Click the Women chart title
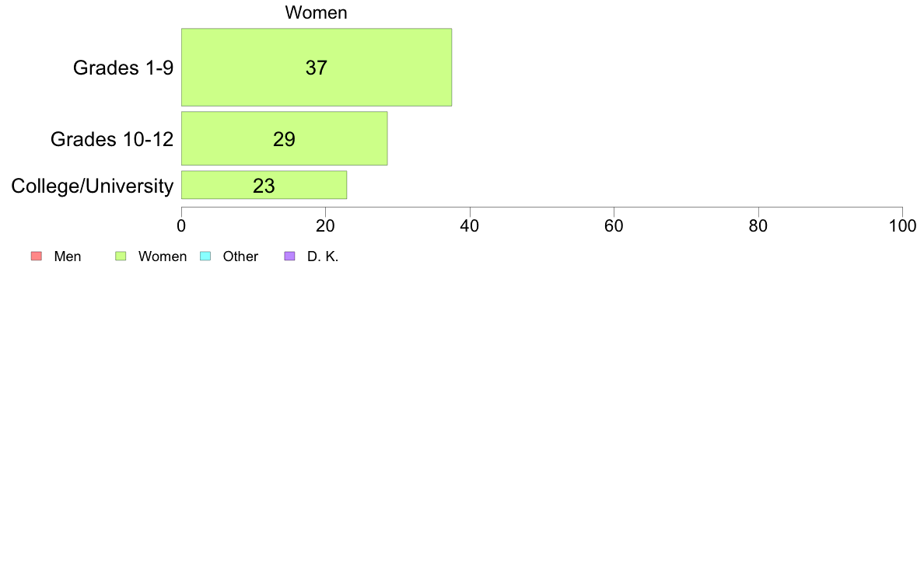The image size is (924, 572). (x=317, y=12)
